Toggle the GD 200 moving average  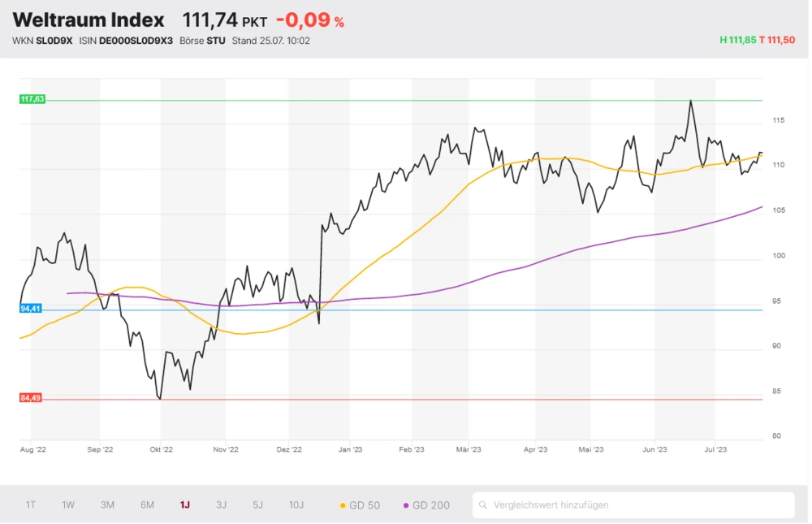426,505
